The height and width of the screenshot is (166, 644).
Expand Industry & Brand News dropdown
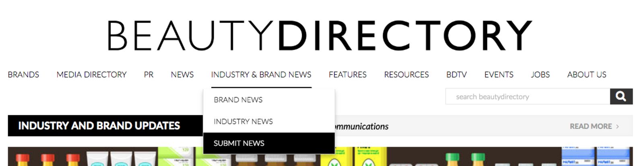[261, 75]
